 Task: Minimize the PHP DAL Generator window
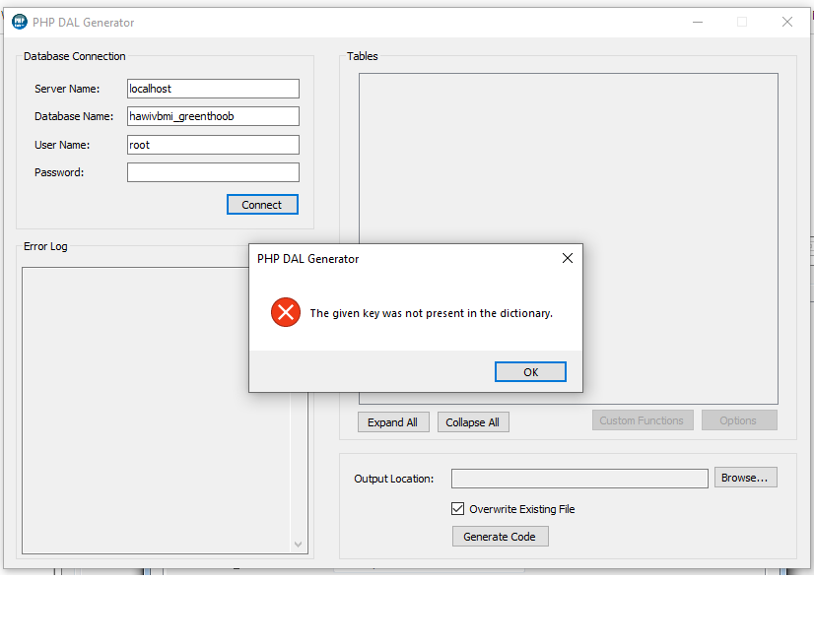coord(697,22)
